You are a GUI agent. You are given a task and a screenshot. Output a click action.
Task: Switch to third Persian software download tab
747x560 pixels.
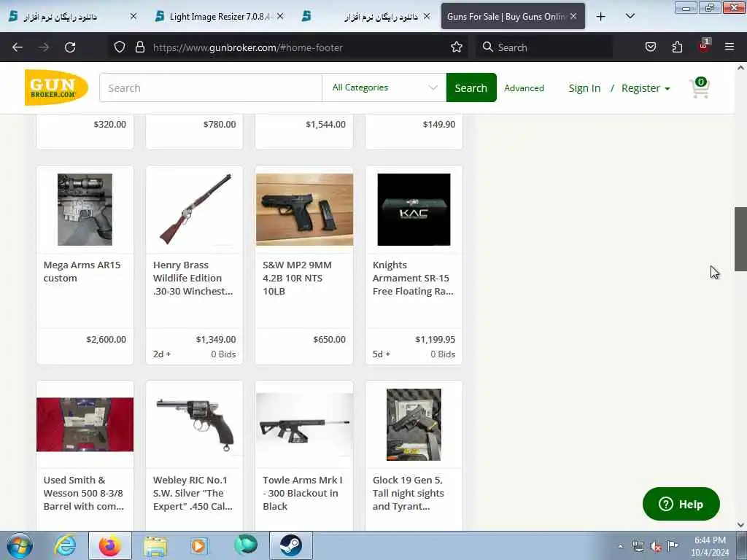click(x=366, y=17)
